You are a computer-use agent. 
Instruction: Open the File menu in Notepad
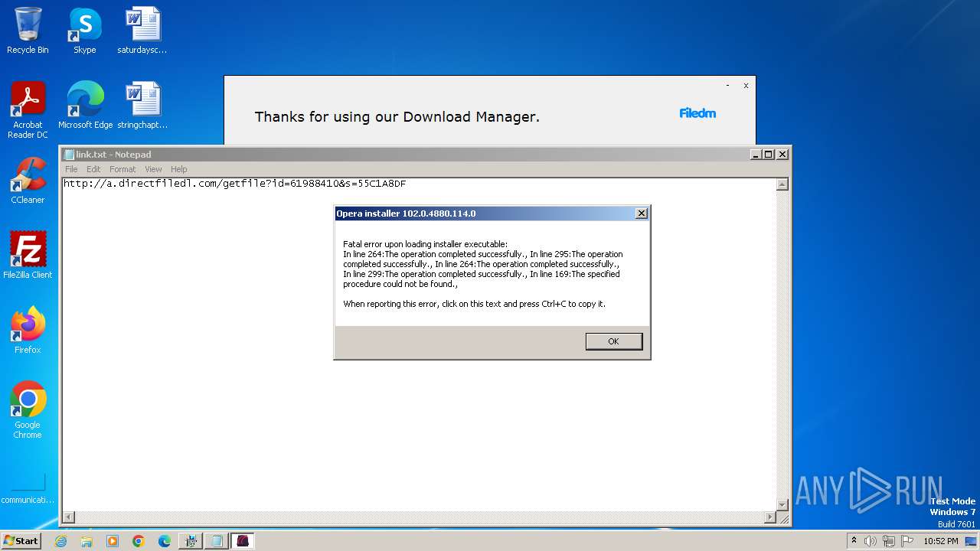(x=71, y=169)
